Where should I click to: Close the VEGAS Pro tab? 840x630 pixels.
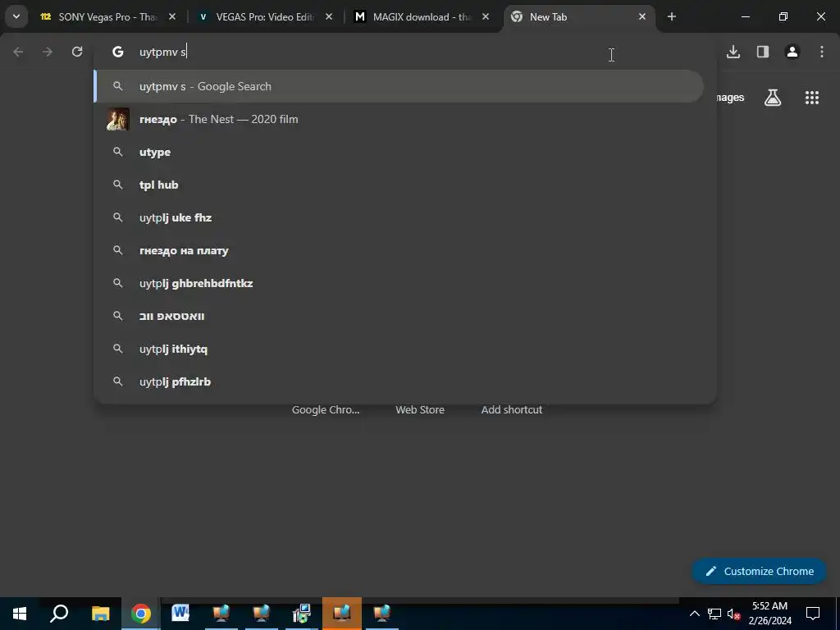(x=329, y=17)
